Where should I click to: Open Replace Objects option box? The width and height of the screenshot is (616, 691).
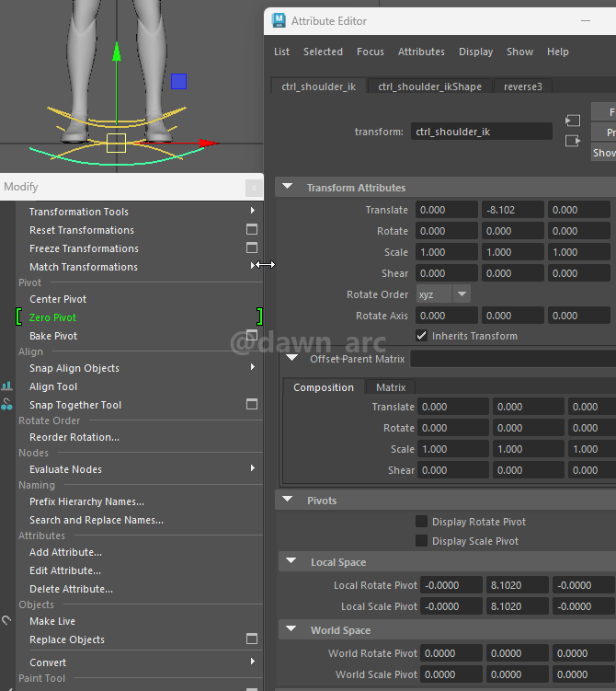coord(252,639)
